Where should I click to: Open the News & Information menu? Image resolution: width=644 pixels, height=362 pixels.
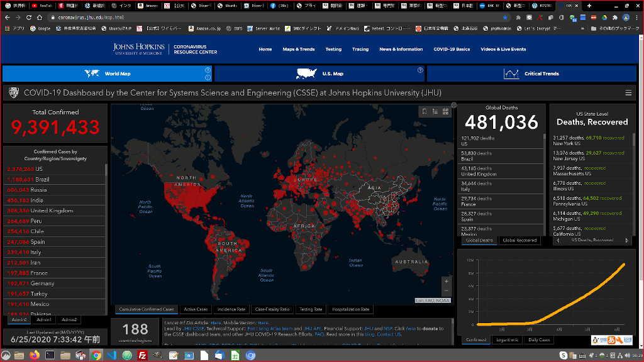pyautogui.click(x=401, y=49)
